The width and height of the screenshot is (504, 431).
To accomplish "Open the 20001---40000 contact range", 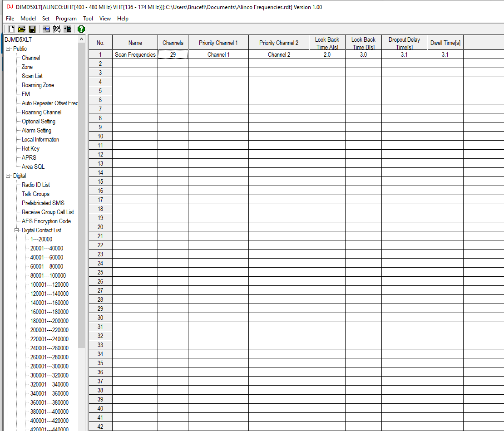I will tap(46, 248).
